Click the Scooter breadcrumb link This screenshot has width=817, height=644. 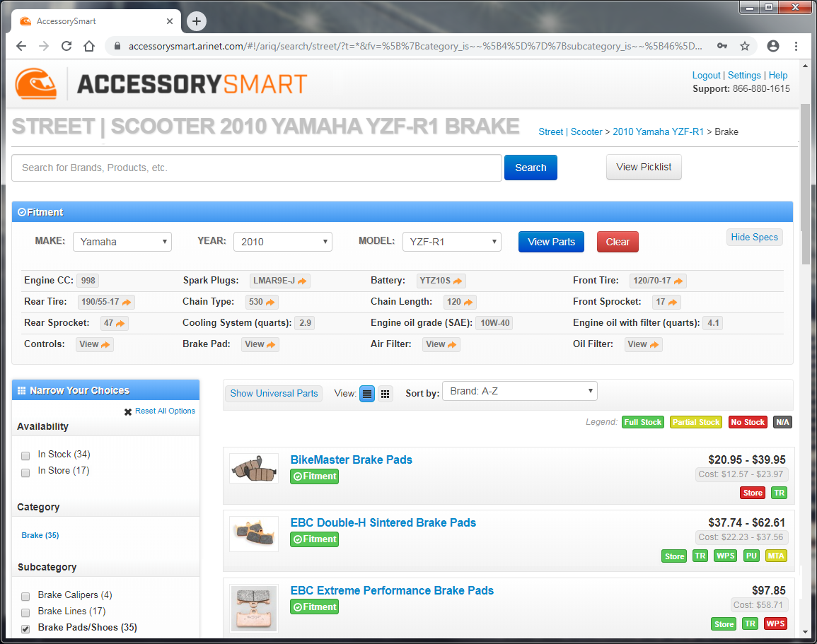click(x=586, y=131)
